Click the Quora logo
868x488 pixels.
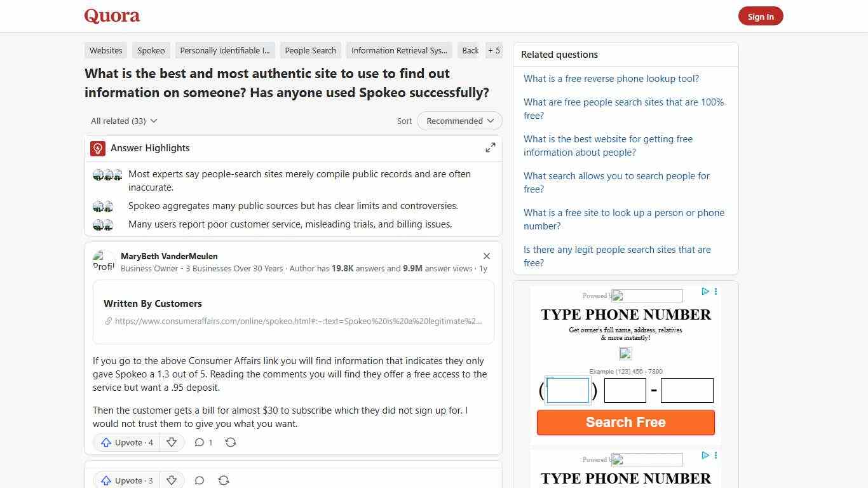pyautogui.click(x=112, y=16)
